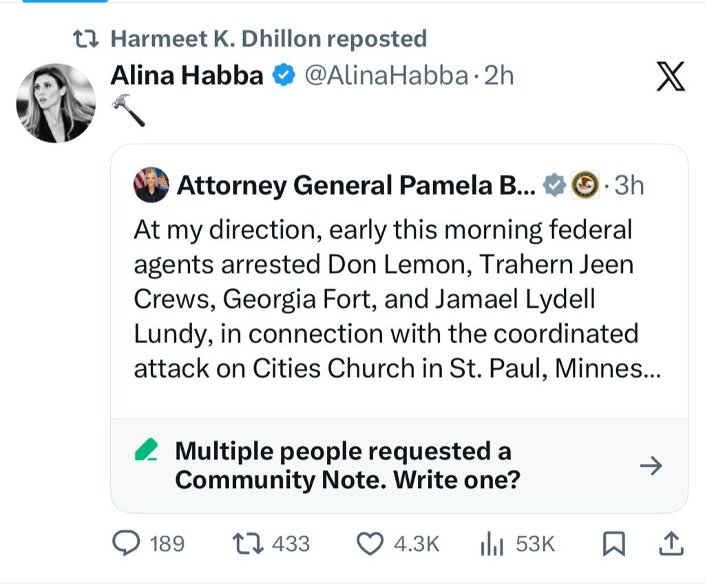Open Alina Habba's profile picture
The image size is (705, 588).
(55, 103)
